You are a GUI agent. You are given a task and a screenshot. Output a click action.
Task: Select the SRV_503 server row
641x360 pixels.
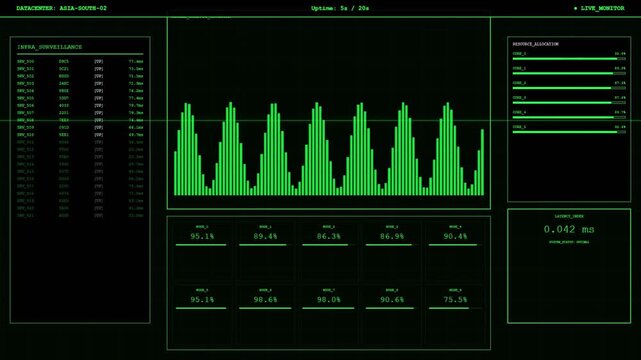click(80, 84)
